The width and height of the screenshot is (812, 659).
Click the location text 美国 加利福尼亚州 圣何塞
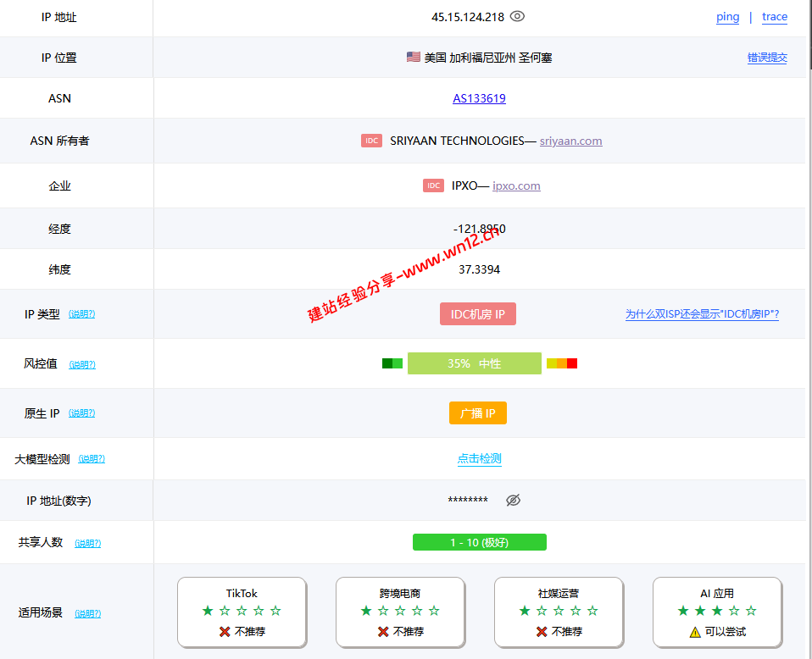coord(488,58)
